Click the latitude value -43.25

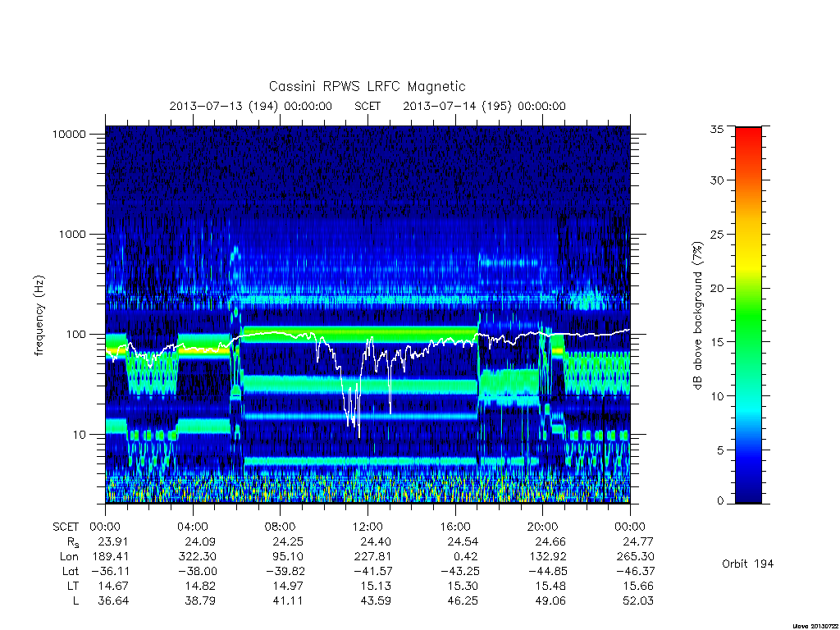460,572
